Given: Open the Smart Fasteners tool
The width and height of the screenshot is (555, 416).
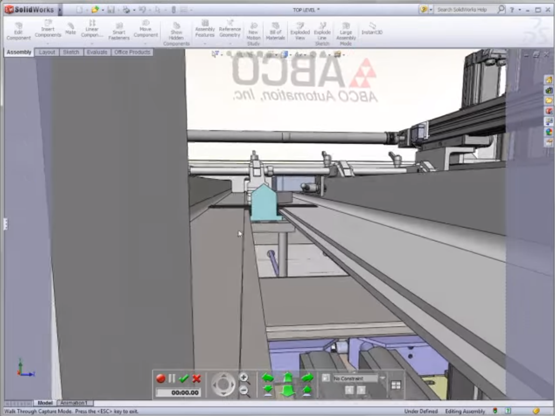Looking at the screenshot, I should 119,31.
